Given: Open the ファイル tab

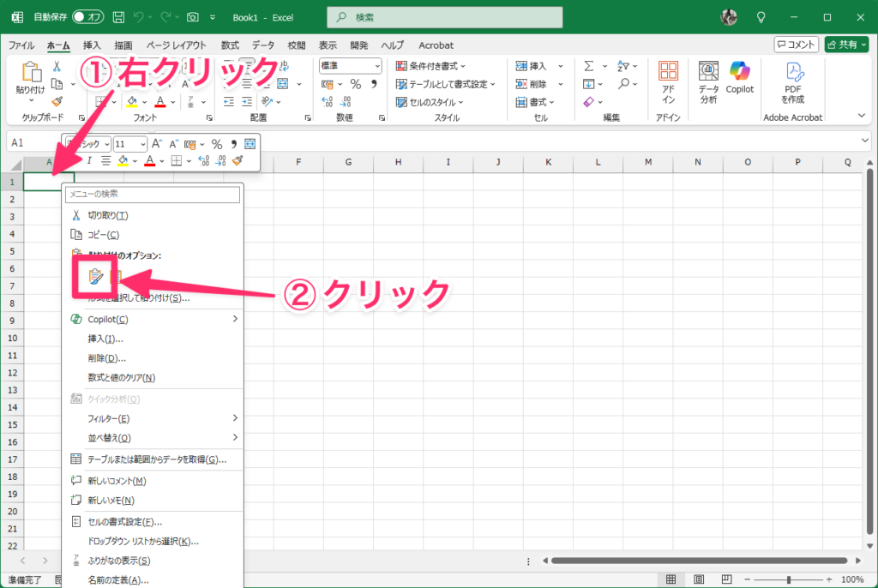Looking at the screenshot, I should click(x=21, y=45).
